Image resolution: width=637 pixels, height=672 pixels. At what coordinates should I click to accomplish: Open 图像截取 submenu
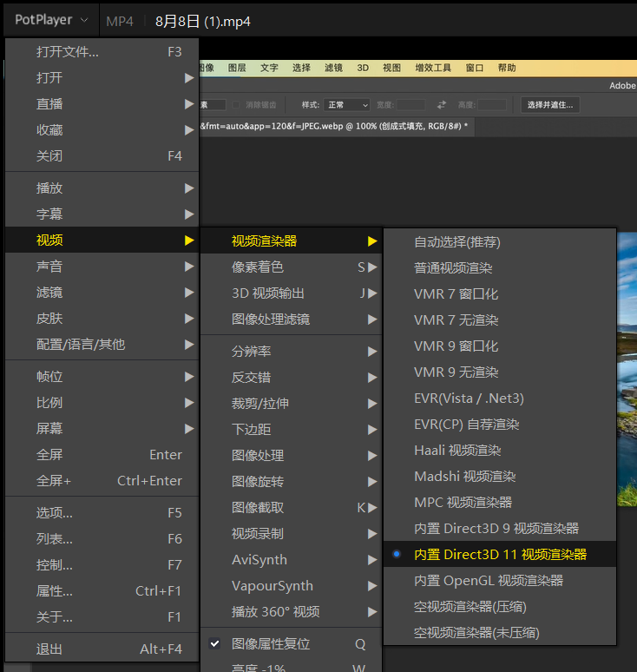pyautogui.click(x=291, y=508)
